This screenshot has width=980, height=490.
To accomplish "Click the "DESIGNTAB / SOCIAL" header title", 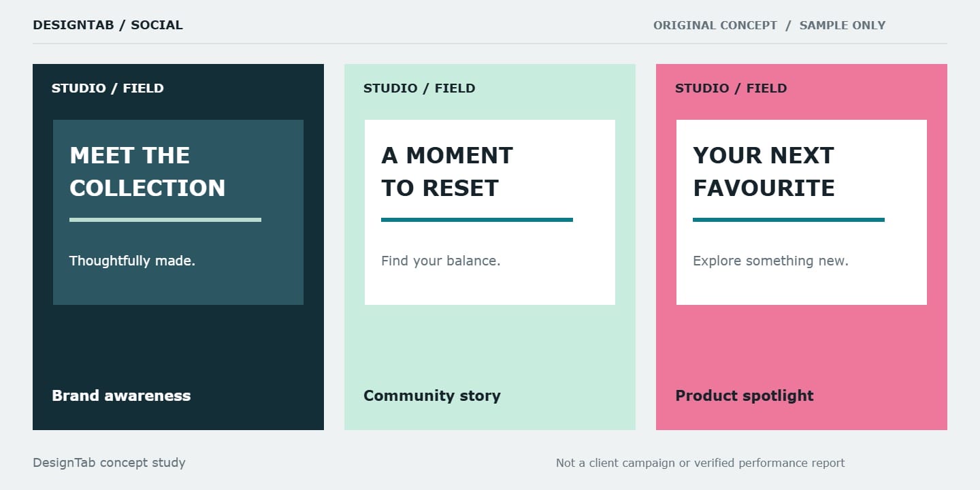I will (x=108, y=25).
